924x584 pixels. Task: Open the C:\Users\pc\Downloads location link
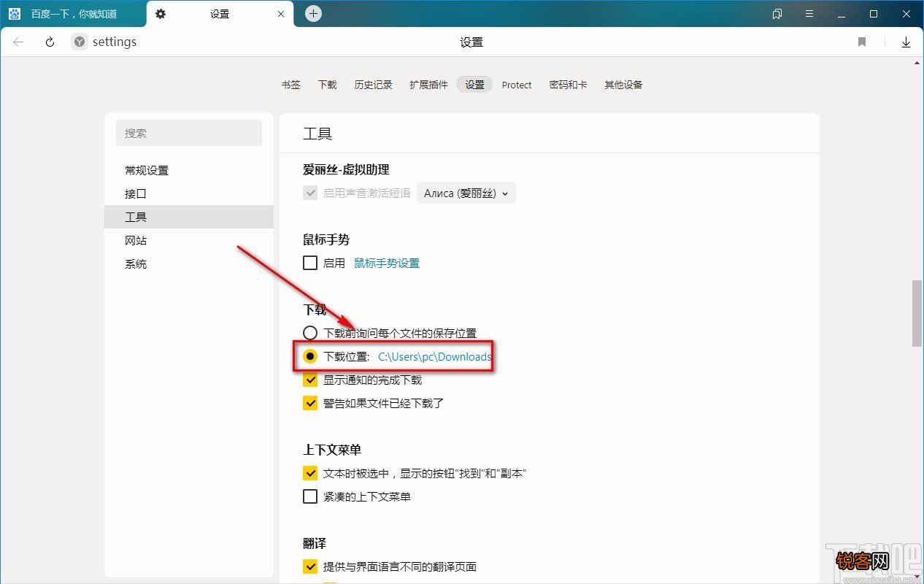point(434,357)
